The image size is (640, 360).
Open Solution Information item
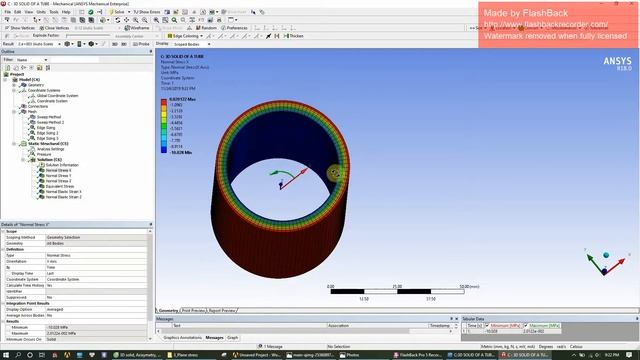(x=62, y=165)
